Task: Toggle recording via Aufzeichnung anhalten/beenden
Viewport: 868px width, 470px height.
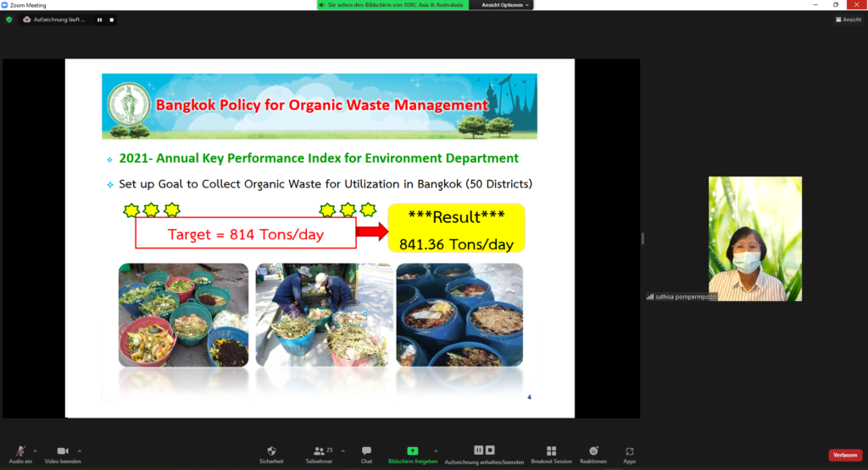Action: click(x=484, y=453)
